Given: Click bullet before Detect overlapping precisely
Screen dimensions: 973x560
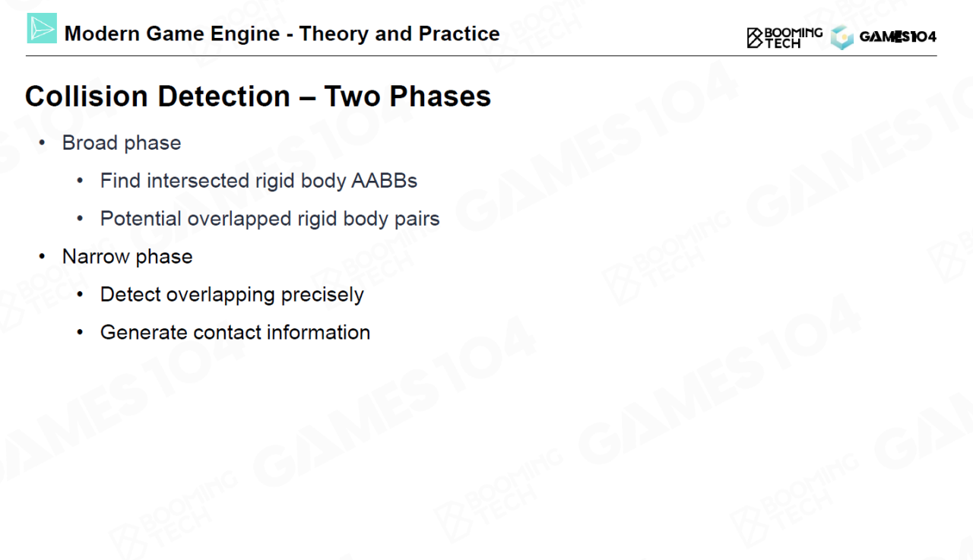Looking at the screenshot, I should coord(81,295).
